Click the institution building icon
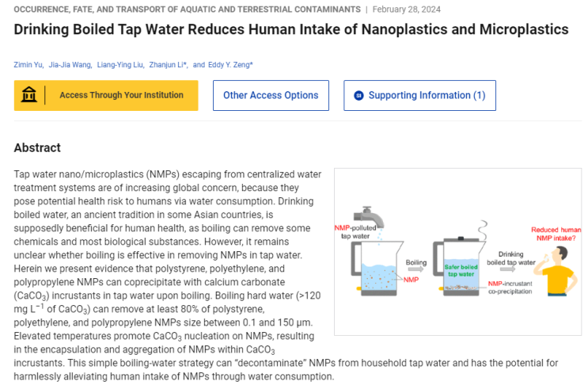The height and width of the screenshot is (389, 588). click(x=29, y=95)
